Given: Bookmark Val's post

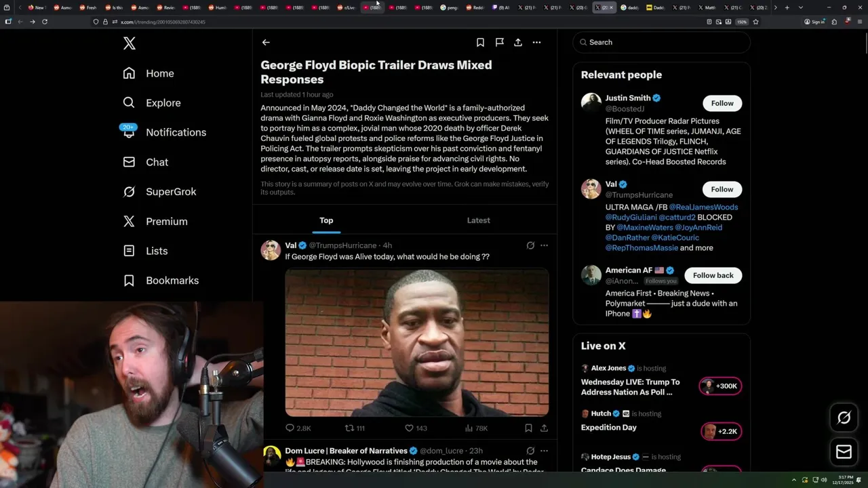Looking at the screenshot, I should (x=528, y=428).
